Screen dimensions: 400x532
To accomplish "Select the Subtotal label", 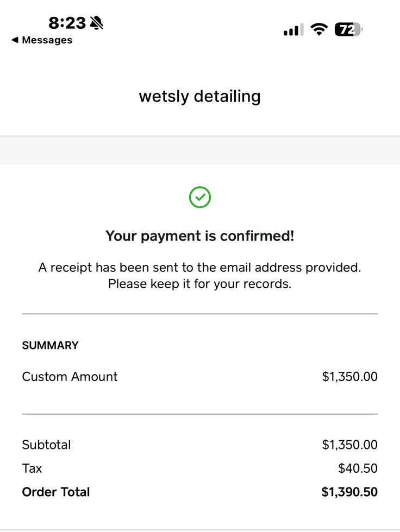I will coord(47,445).
